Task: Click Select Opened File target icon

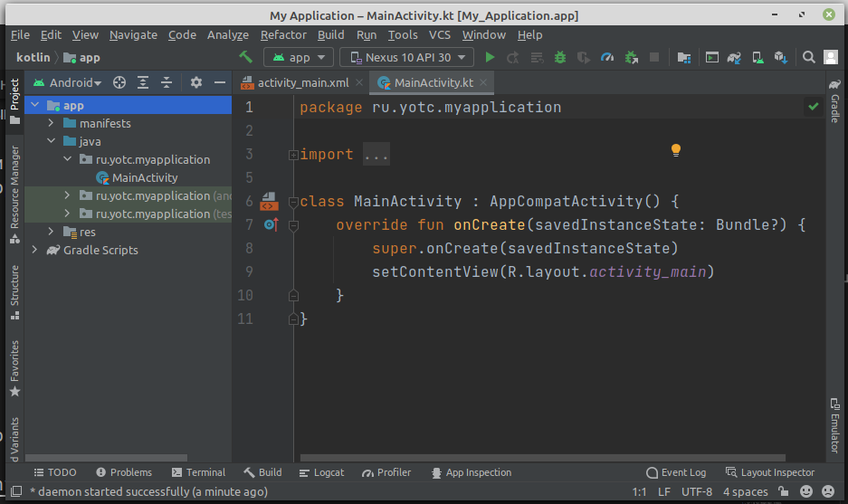Action: point(119,82)
